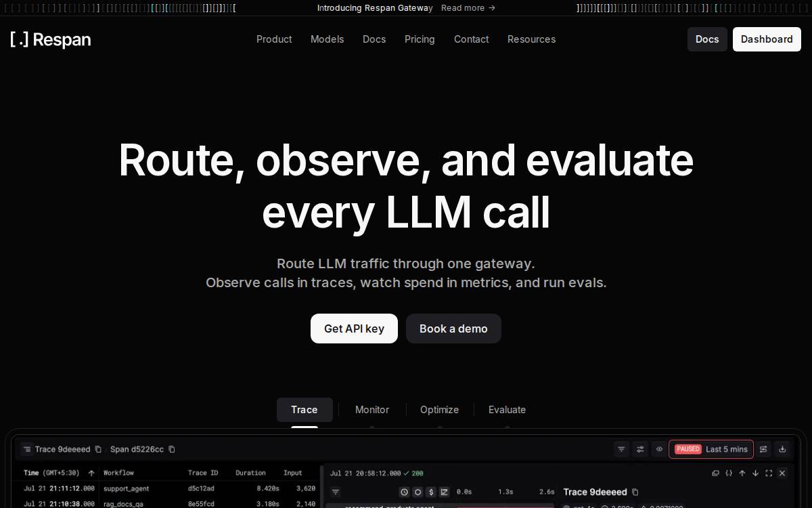Open Docs in the center navigation
Image resolution: width=812 pixels, height=508 pixels.
click(374, 39)
